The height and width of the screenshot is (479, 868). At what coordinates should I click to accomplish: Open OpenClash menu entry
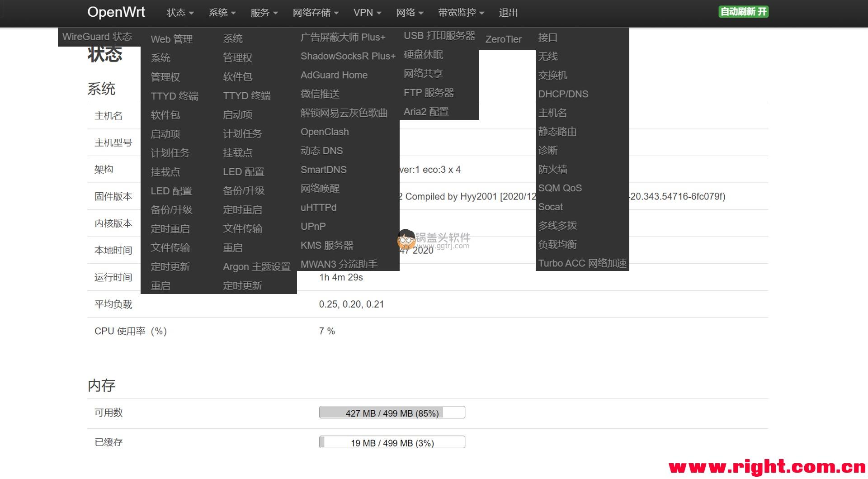pyautogui.click(x=325, y=132)
